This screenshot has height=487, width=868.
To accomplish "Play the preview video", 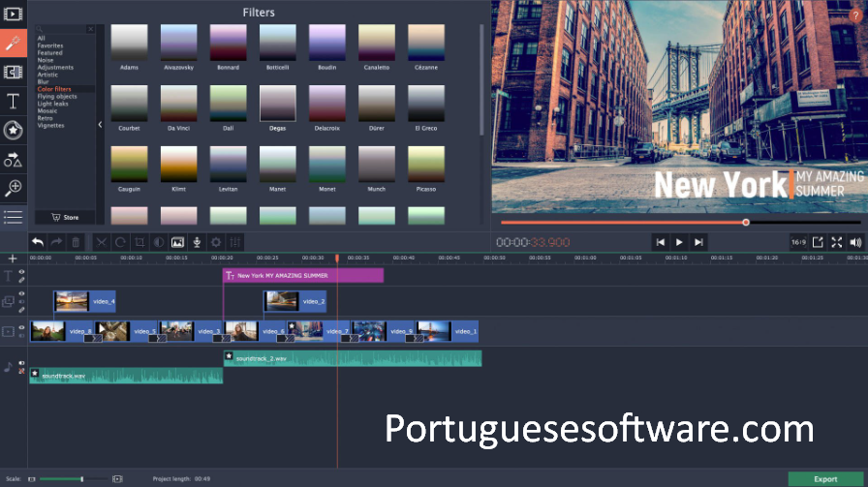I will pyautogui.click(x=679, y=242).
